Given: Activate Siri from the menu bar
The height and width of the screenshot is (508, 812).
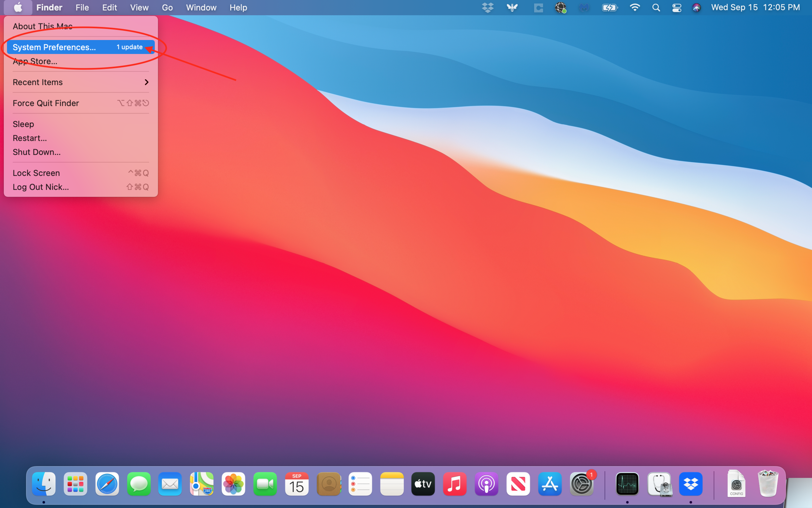Looking at the screenshot, I should point(696,7).
